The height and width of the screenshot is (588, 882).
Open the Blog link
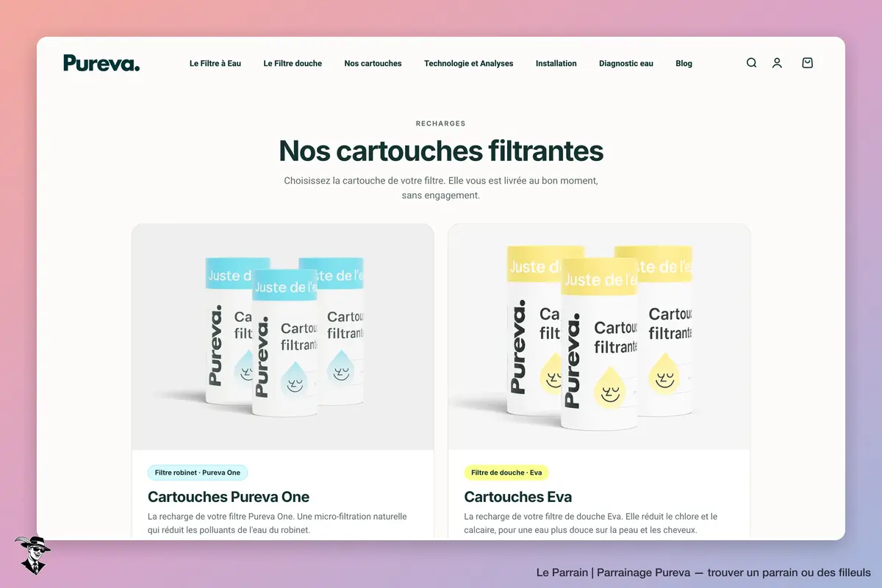(684, 63)
